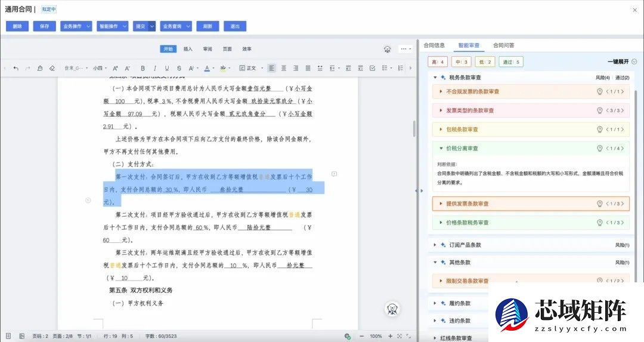Decrease font size with A- icon

coord(128,68)
